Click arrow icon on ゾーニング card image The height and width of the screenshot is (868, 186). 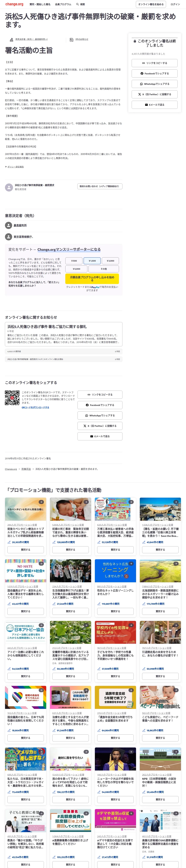[x=131, y=564]
